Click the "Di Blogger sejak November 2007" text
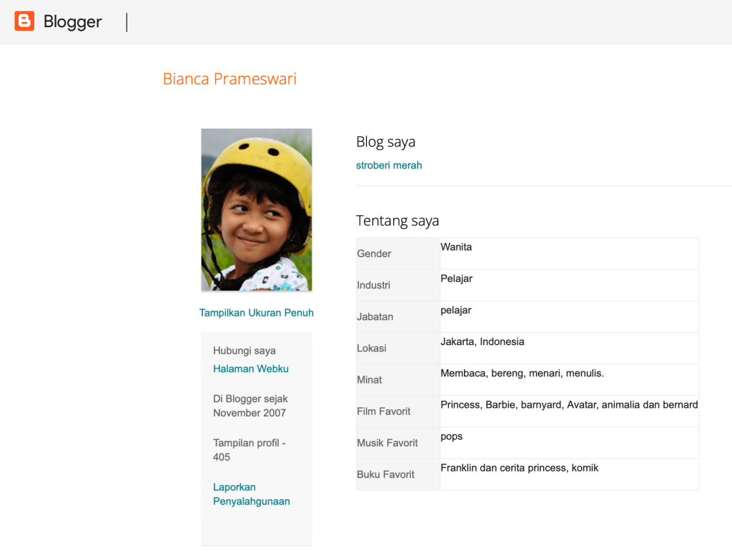 coord(250,406)
